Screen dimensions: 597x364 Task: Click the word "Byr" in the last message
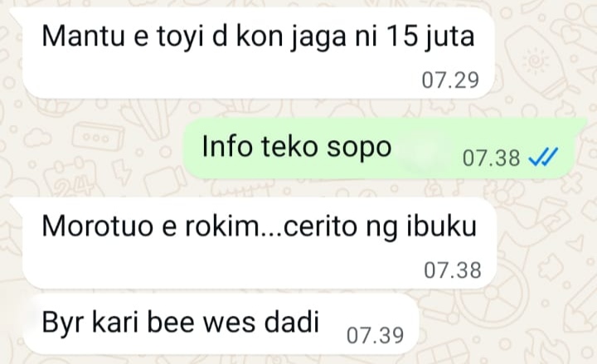(62, 323)
